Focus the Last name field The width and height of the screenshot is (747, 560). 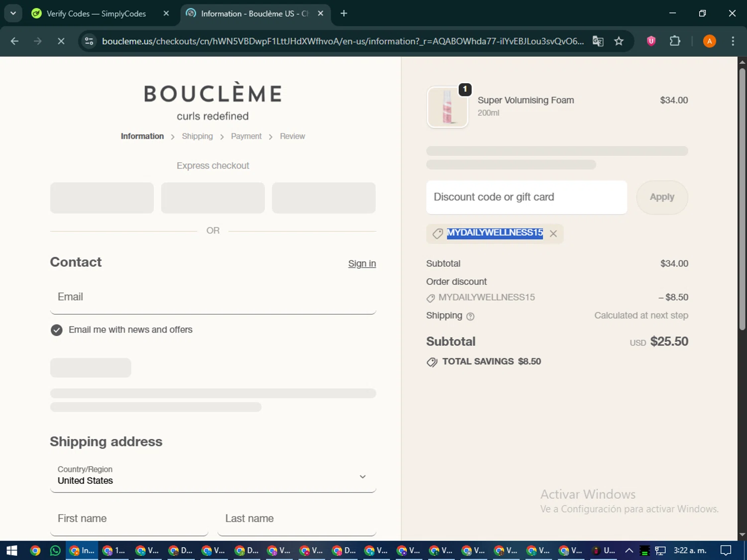[297, 519]
